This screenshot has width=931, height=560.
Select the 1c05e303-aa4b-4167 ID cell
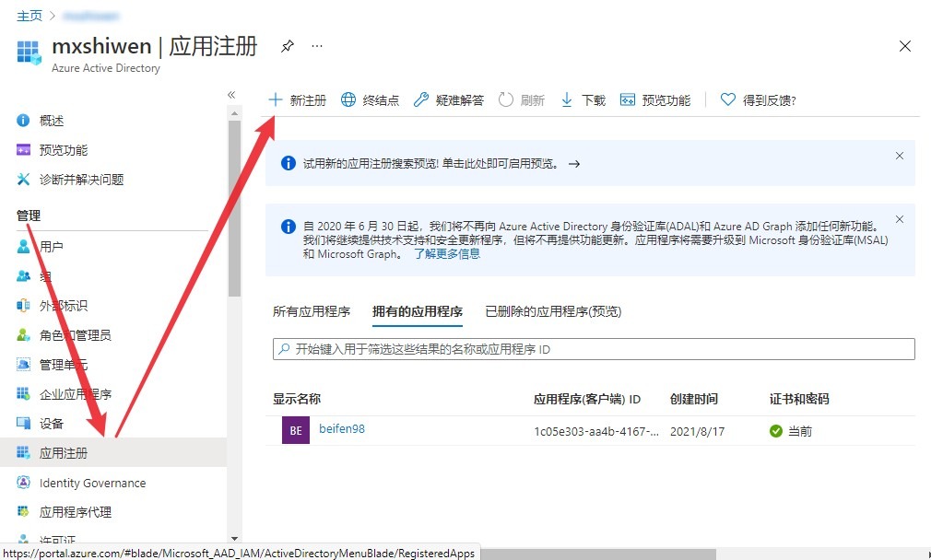596,431
